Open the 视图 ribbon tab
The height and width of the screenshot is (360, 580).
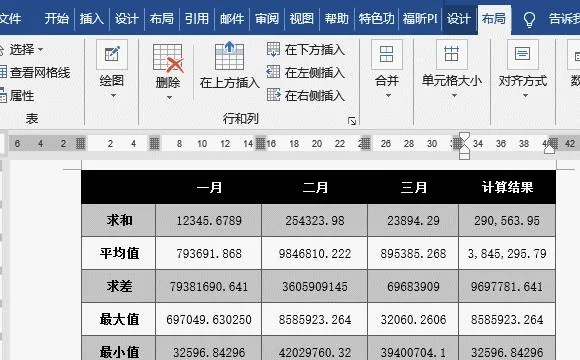tap(302, 18)
